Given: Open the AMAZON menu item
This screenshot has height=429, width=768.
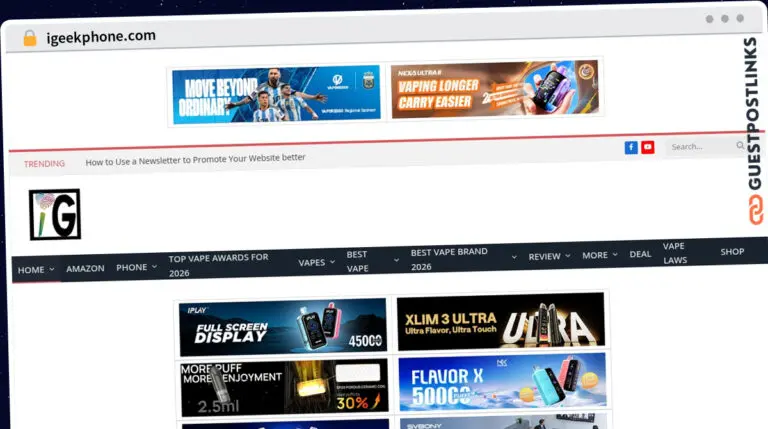Looking at the screenshot, I should (x=85, y=268).
